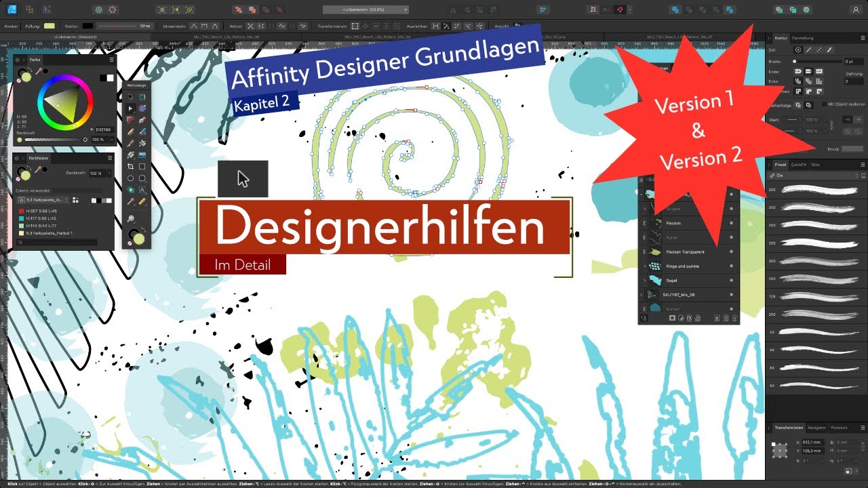The height and width of the screenshot is (488, 868).
Task: Open the brush category dropdown 'Öle'
Action: pos(812,176)
